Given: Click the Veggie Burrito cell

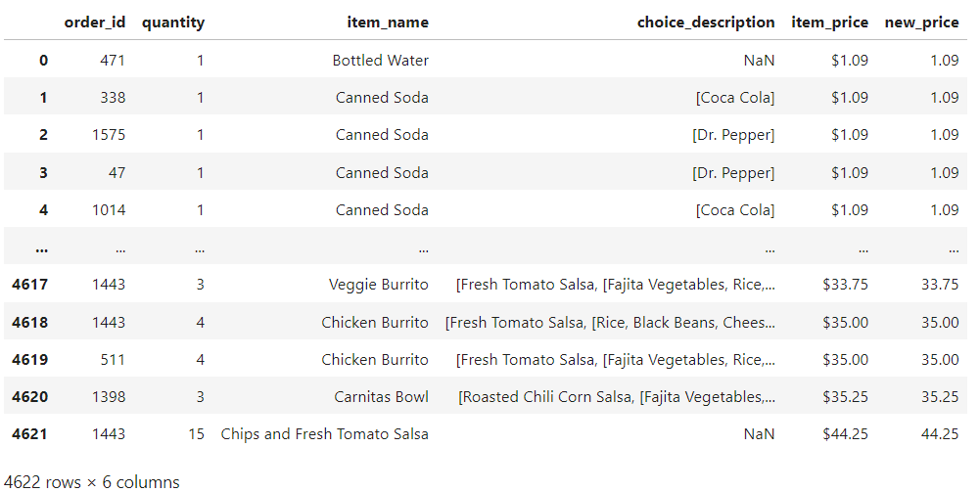Looking at the screenshot, I should (x=378, y=285).
